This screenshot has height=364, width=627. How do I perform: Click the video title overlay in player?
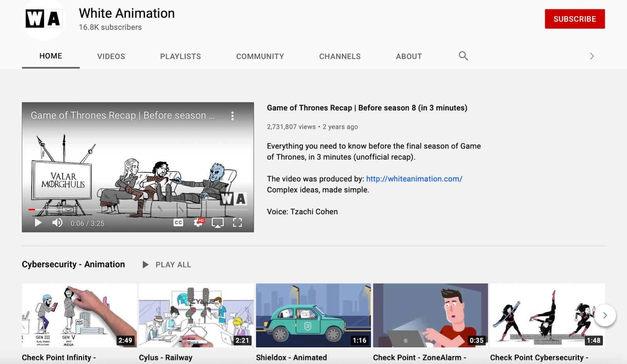tap(123, 115)
